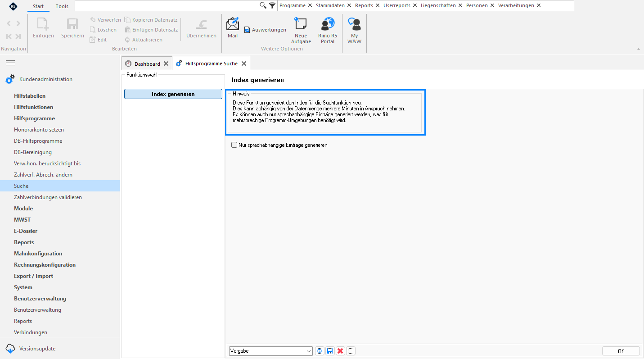
Task: Open Auswertungen in the ribbon
Action: (x=265, y=30)
